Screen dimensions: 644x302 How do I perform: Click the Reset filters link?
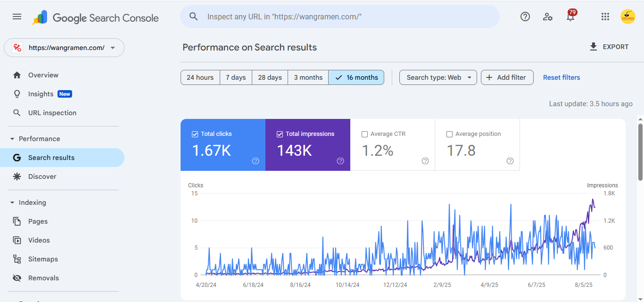561,77
